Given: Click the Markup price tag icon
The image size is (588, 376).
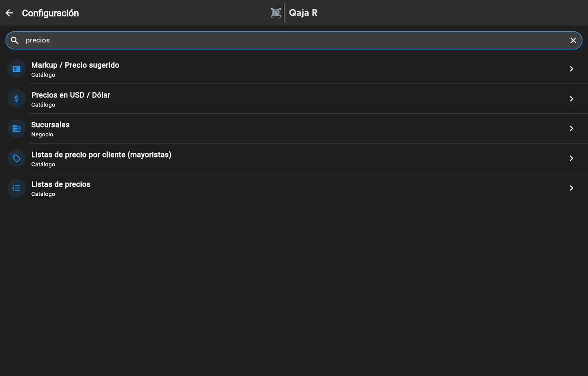Looking at the screenshot, I should point(16,69).
